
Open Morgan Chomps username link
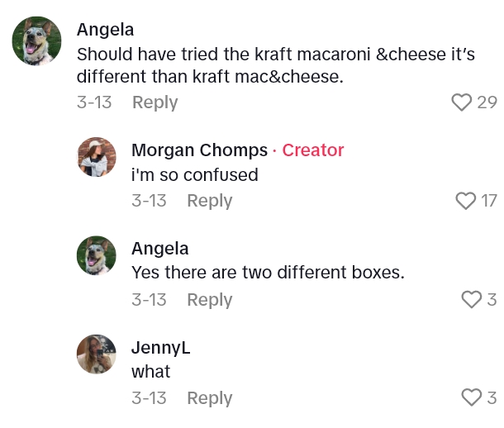(x=199, y=150)
